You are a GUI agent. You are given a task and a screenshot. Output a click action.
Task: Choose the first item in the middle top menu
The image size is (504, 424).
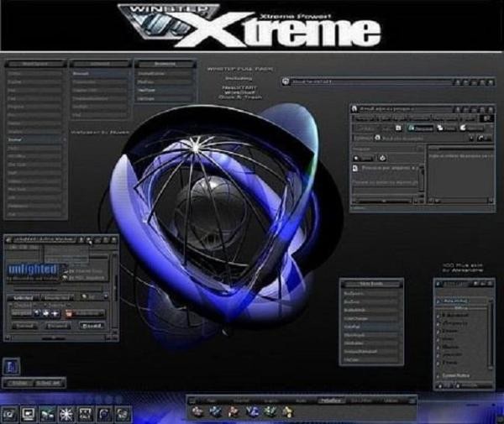(x=100, y=74)
